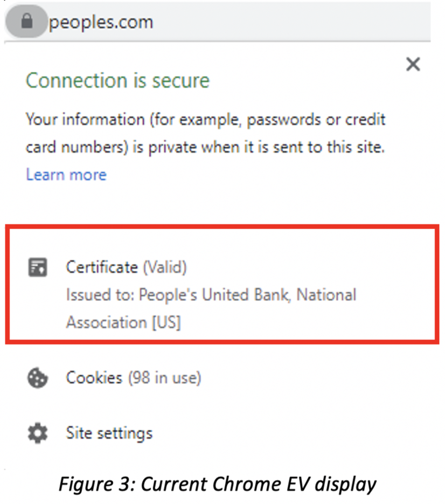The height and width of the screenshot is (504, 445).
Task: Click 'card numbers) is private' text line
Action: (205, 147)
